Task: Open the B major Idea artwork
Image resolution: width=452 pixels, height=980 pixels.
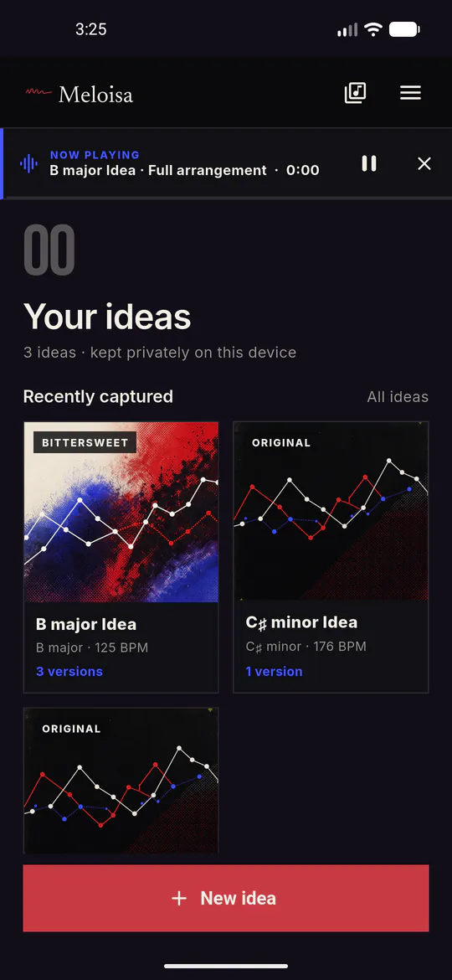Action: pyautogui.click(x=121, y=512)
